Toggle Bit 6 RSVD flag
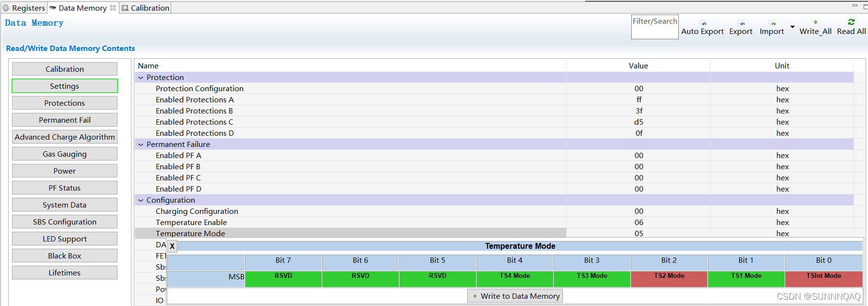This screenshot has width=868, height=306. coord(360,279)
